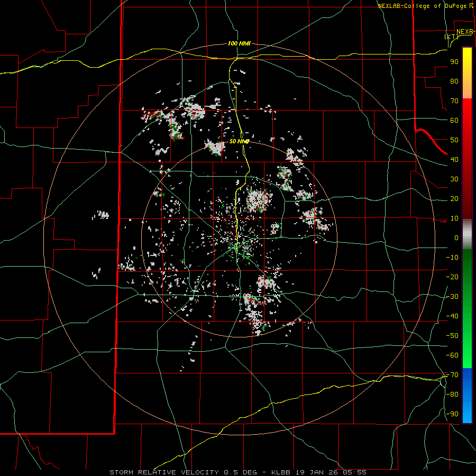Select the 60 value on velocity scale
The width and height of the screenshot is (476, 476).
454,120
